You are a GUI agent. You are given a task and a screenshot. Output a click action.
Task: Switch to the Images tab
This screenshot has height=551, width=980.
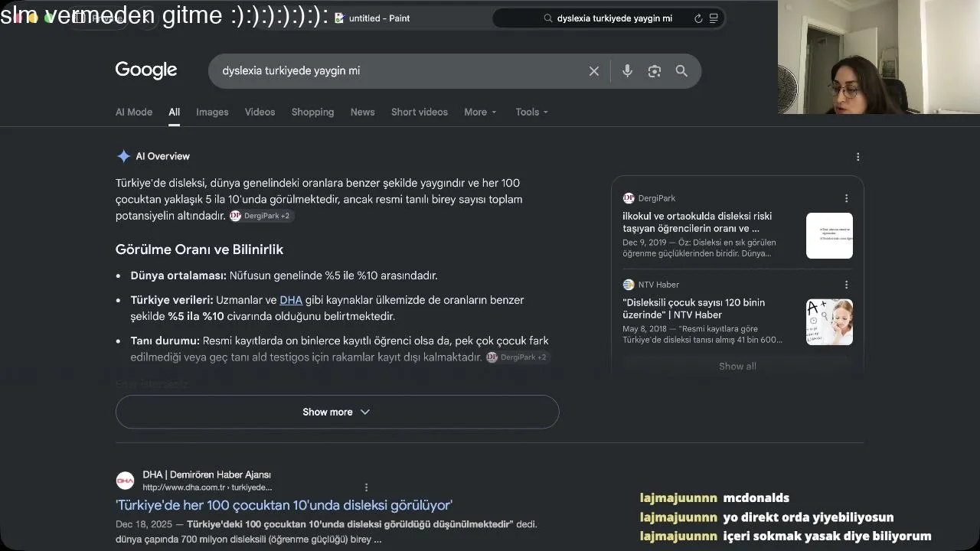[x=212, y=112]
